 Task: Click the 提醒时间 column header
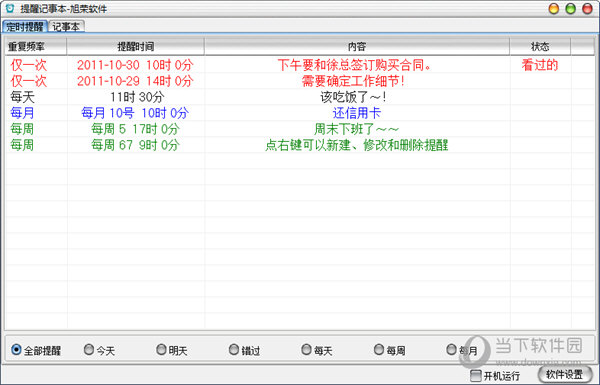135,47
